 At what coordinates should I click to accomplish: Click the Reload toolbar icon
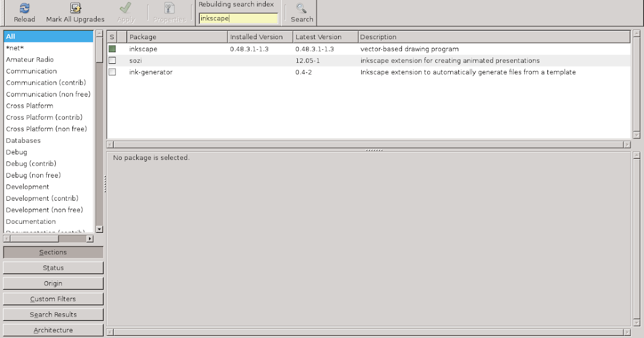click(x=24, y=8)
